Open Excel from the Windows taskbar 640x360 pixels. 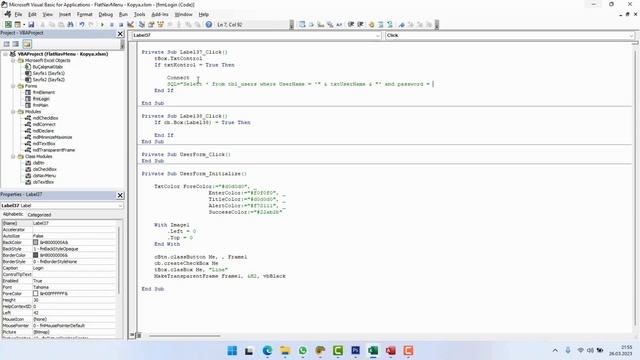(373, 350)
